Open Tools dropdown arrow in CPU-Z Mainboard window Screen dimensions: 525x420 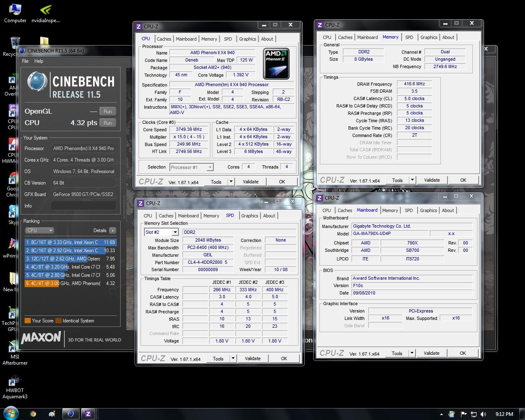click(412, 353)
